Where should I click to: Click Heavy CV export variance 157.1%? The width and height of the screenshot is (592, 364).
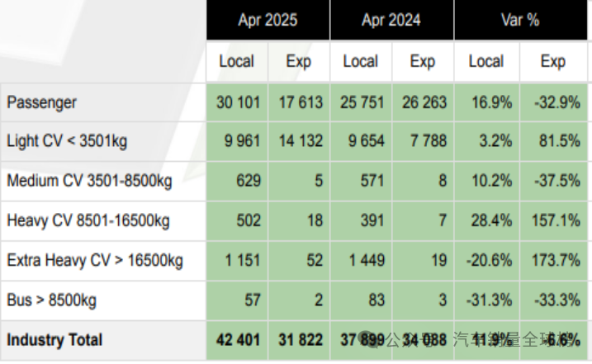[556, 220]
